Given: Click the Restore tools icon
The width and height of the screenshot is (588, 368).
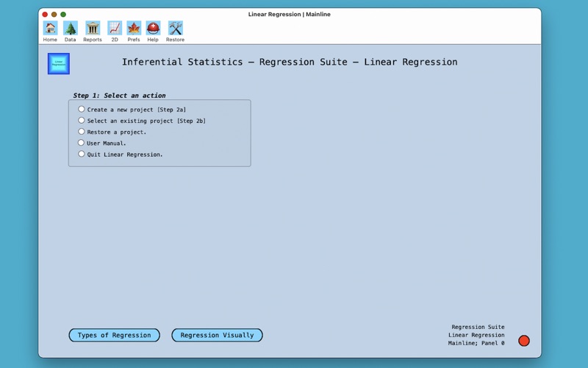Looking at the screenshot, I should coord(175,28).
